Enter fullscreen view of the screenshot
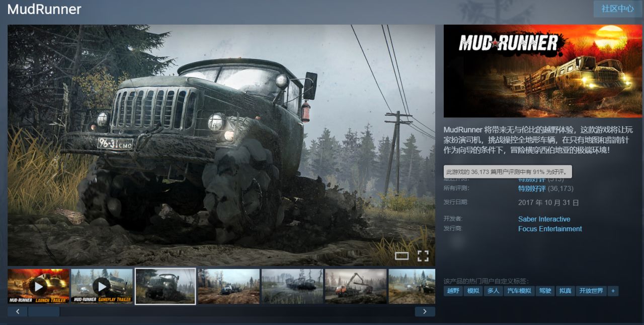Viewport: 644px width, 325px height. (423, 256)
